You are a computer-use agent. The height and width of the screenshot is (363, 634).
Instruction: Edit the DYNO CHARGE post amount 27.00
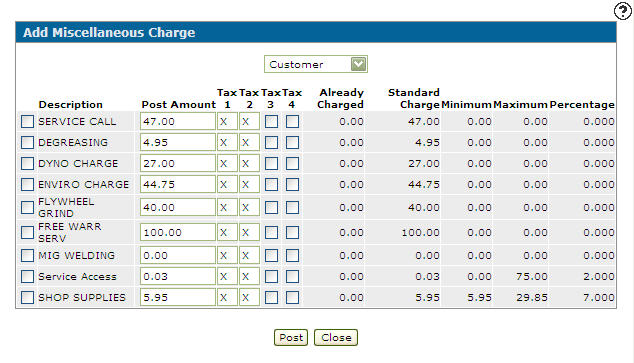click(178, 163)
